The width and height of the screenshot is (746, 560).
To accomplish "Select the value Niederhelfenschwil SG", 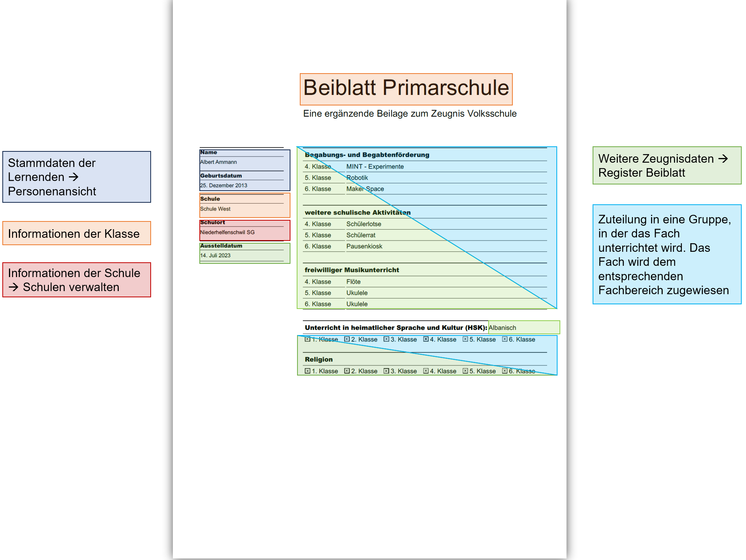I will (x=227, y=232).
